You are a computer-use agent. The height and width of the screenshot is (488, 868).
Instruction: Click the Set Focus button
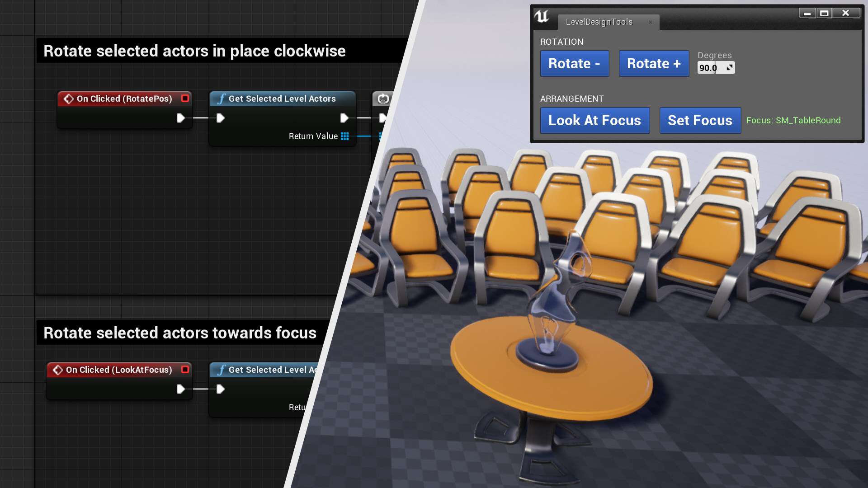coord(700,120)
